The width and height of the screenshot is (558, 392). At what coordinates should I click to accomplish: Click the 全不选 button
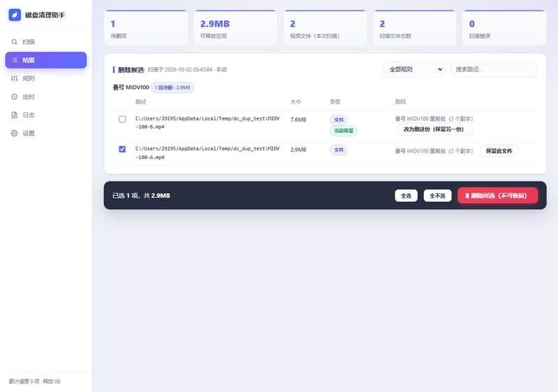click(x=437, y=195)
